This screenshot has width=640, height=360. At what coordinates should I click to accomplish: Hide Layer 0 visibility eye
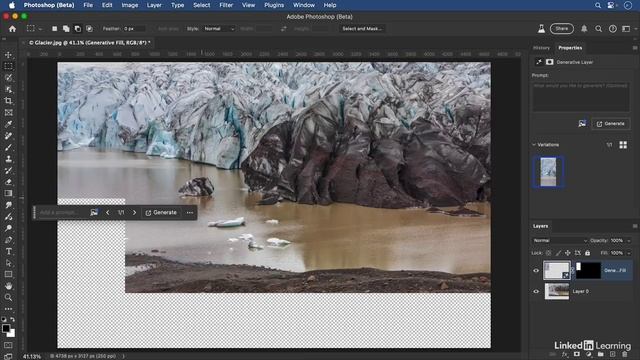(x=536, y=291)
